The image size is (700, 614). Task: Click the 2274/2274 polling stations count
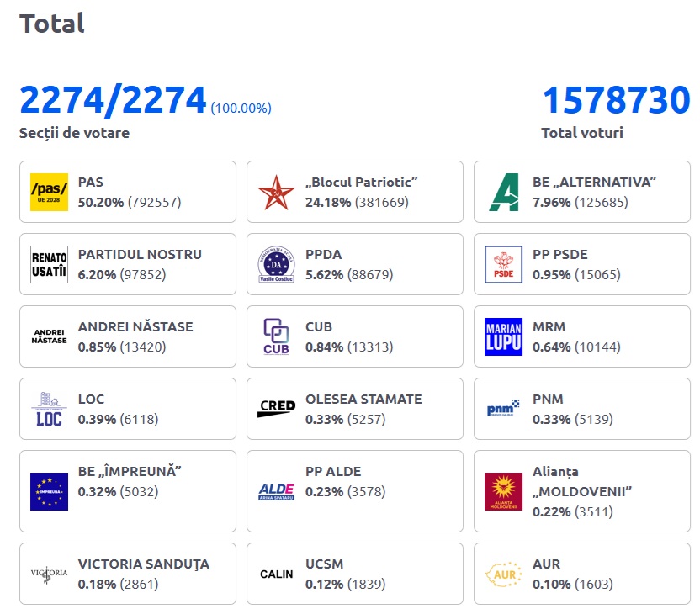point(113,101)
